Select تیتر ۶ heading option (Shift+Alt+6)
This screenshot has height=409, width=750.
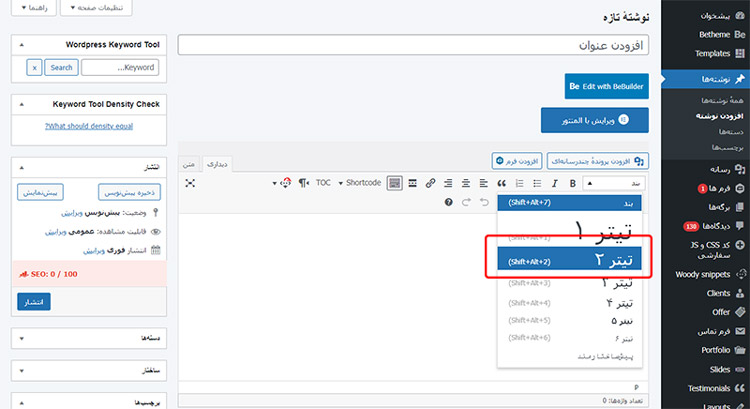(x=569, y=338)
